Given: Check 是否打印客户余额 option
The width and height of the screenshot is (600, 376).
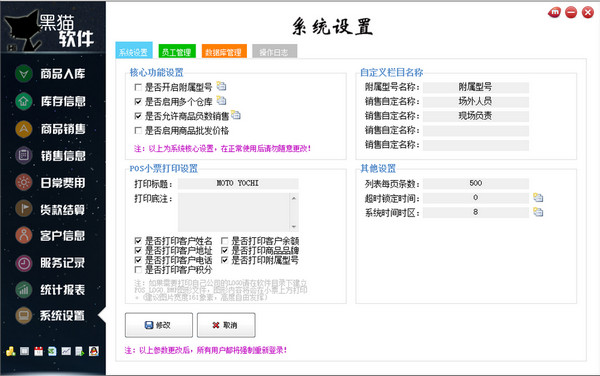Looking at the screenshot, I should pos(225,241).
